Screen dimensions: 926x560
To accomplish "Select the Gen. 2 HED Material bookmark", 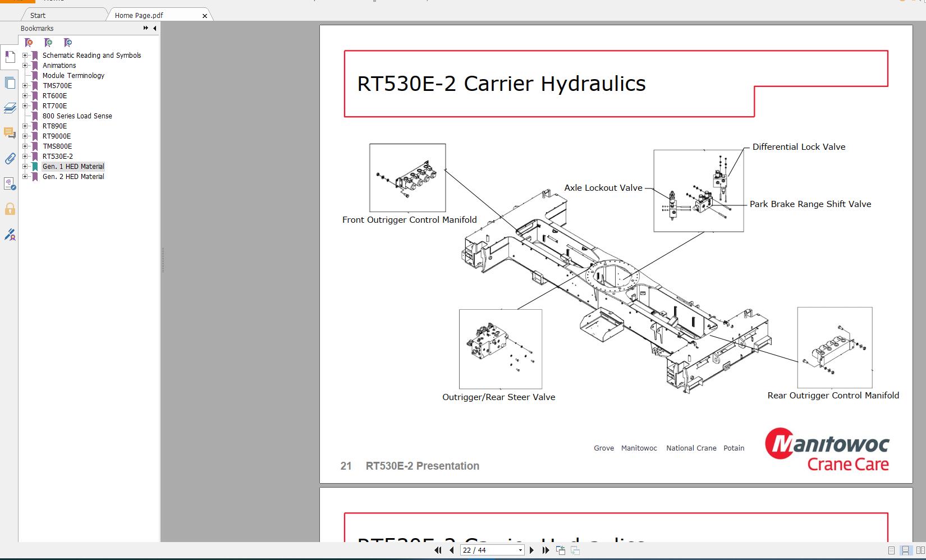I will click(x=73, y=176).
